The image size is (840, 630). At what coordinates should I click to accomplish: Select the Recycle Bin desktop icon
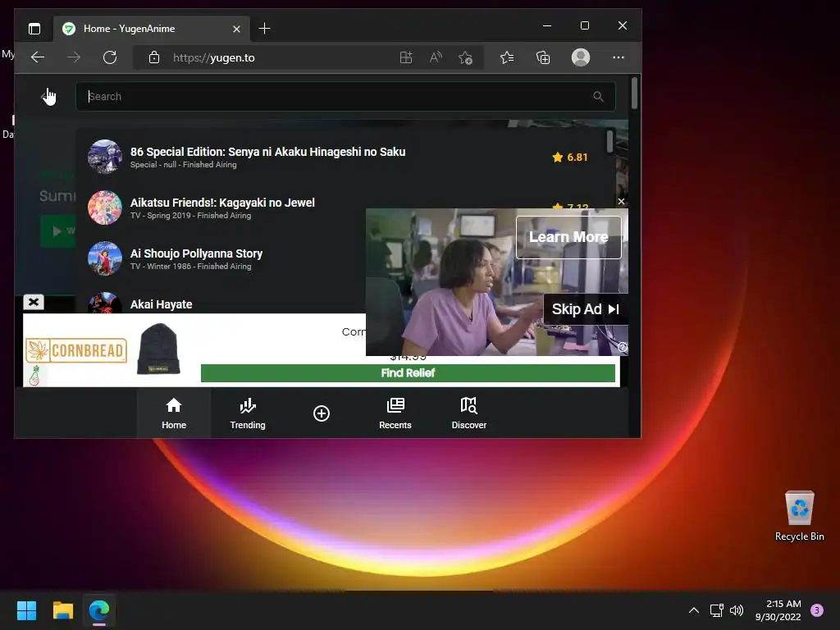tap(799, 517)
